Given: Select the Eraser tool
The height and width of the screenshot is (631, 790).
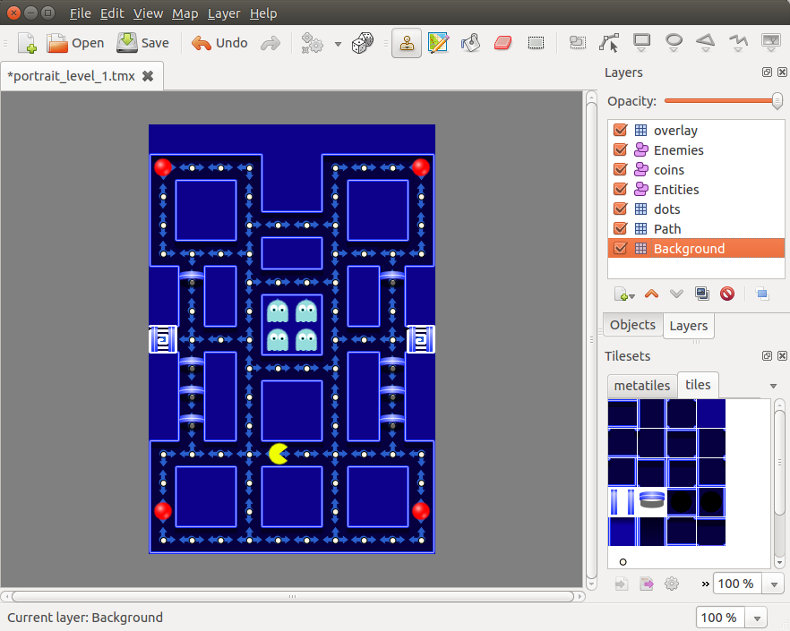Looking at the screenshot, I should point(503,43).
